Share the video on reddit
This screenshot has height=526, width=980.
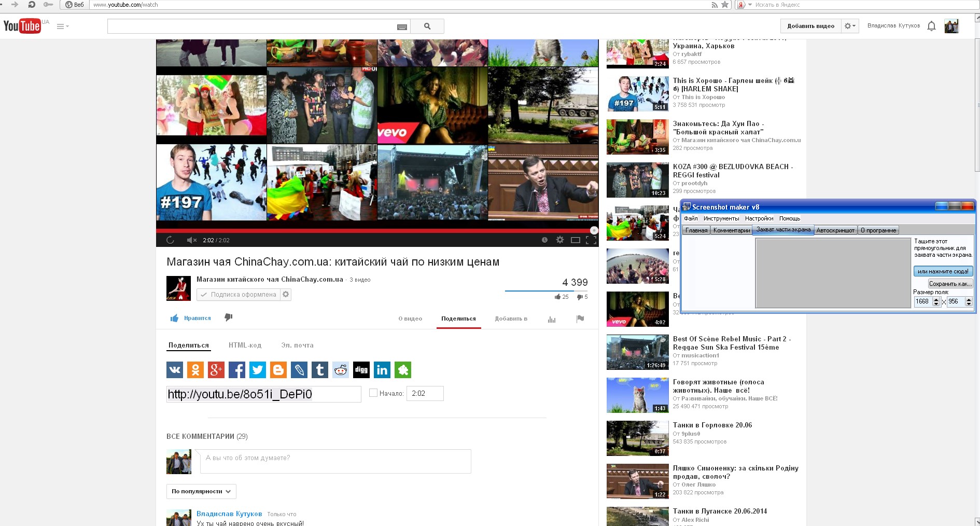pyautogui.click(x=341, y=370)
